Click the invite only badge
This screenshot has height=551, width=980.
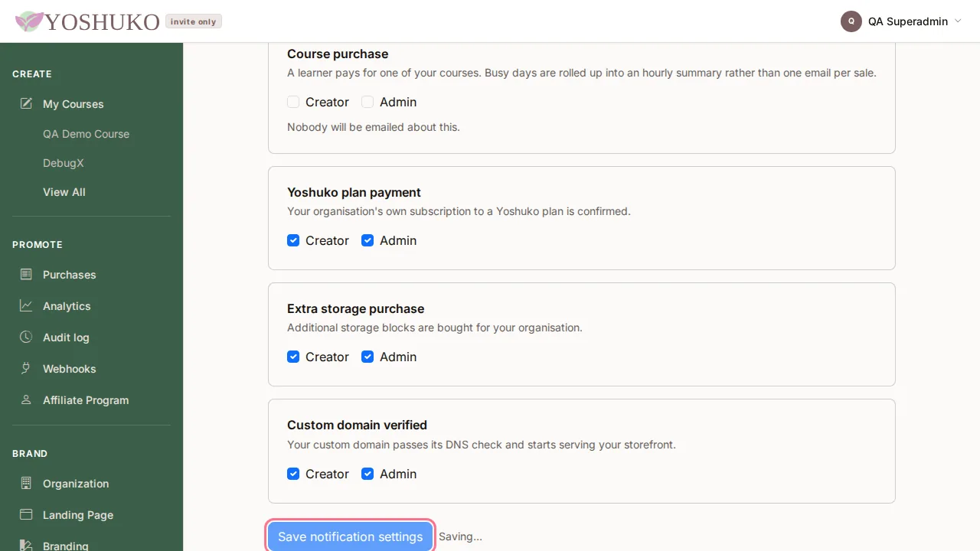(x=194, y=21)
